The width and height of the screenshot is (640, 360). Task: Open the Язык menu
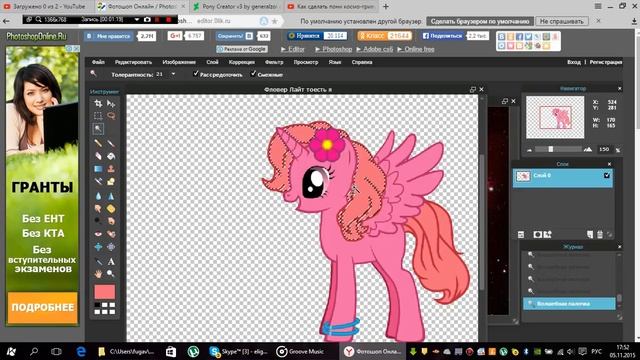coord(335,62)
